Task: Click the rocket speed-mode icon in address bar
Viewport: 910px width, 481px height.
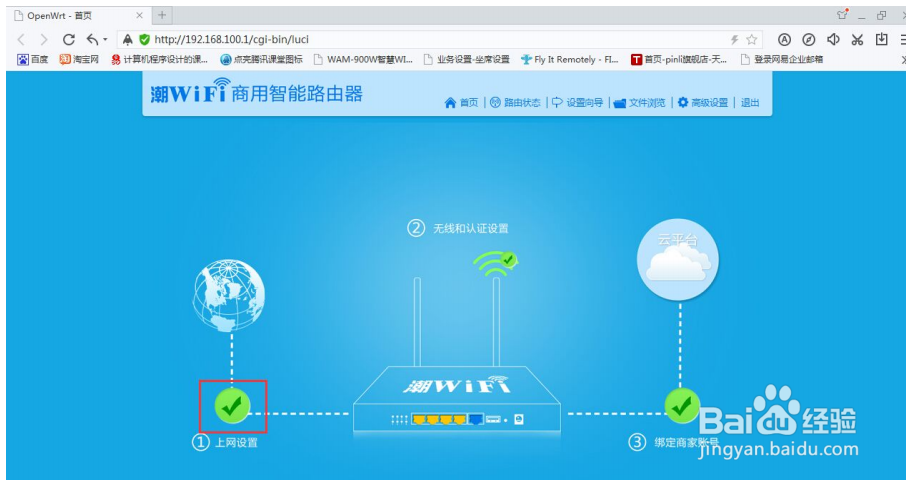Action: pyautogui.click(x=128, y=39)
